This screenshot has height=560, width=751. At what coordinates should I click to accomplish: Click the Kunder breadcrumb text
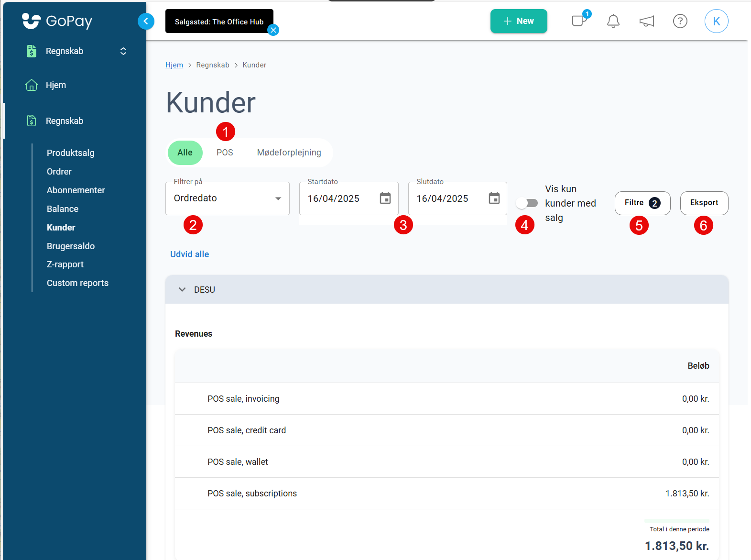254,65
